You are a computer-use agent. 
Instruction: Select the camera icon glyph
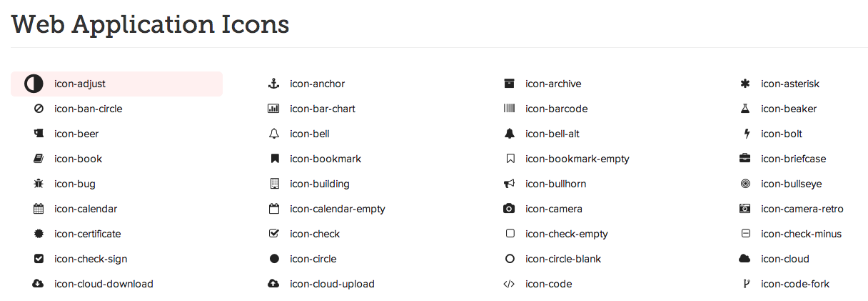tap(509, 209)
